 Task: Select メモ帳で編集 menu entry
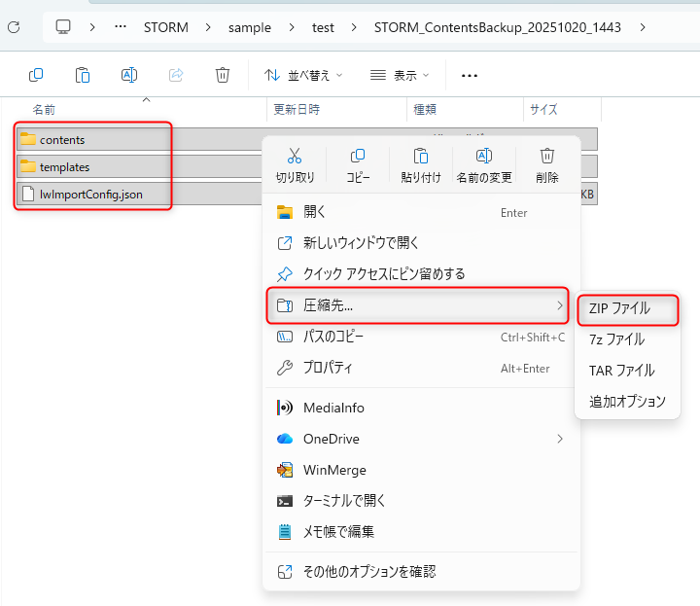pyautogui.click(x=421, y=532)
